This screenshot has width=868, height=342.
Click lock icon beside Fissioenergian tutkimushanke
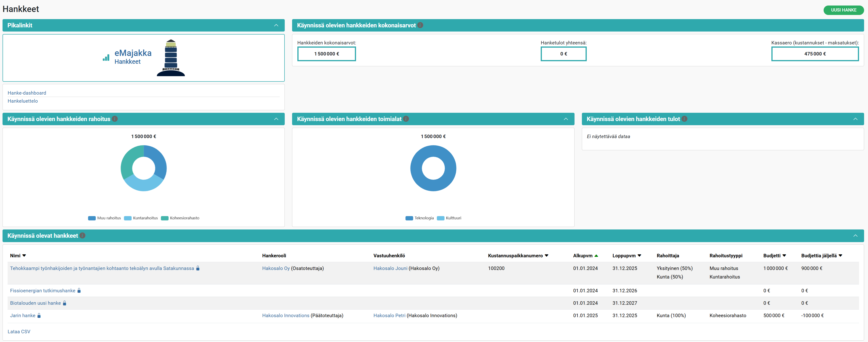click(x=79, y=291)
